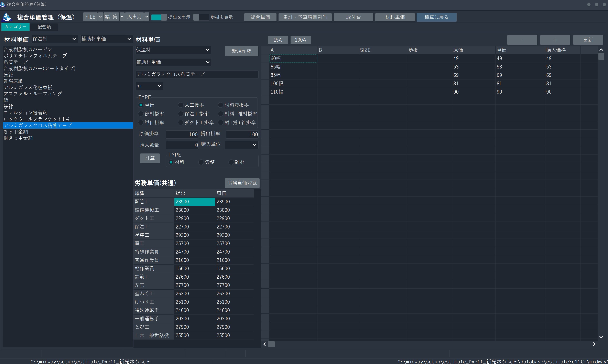Screen dimensions: 608x364
Task: Click the 100A size button
Action: click(x=300, y=40)
